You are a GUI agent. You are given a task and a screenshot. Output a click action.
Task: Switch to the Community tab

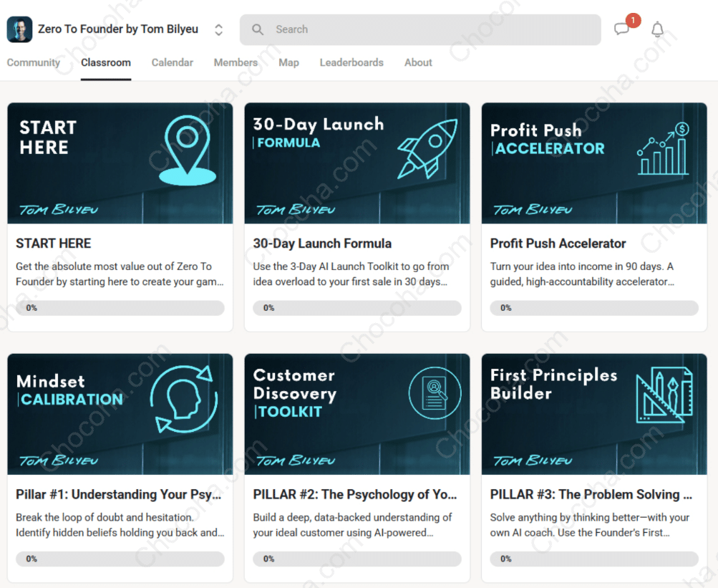[x=34, y=63]
